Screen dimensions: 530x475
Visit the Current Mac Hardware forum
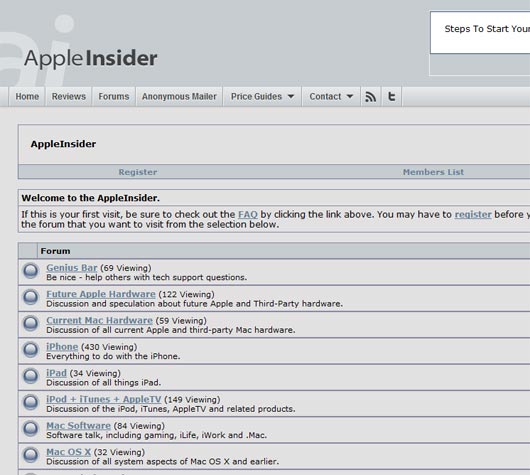pos(99,320)
